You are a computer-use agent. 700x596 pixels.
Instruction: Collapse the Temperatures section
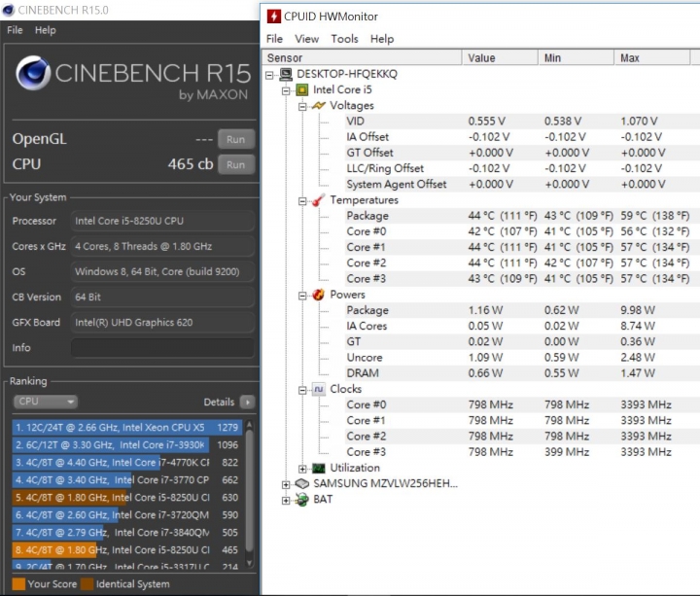tap(302, 201)
